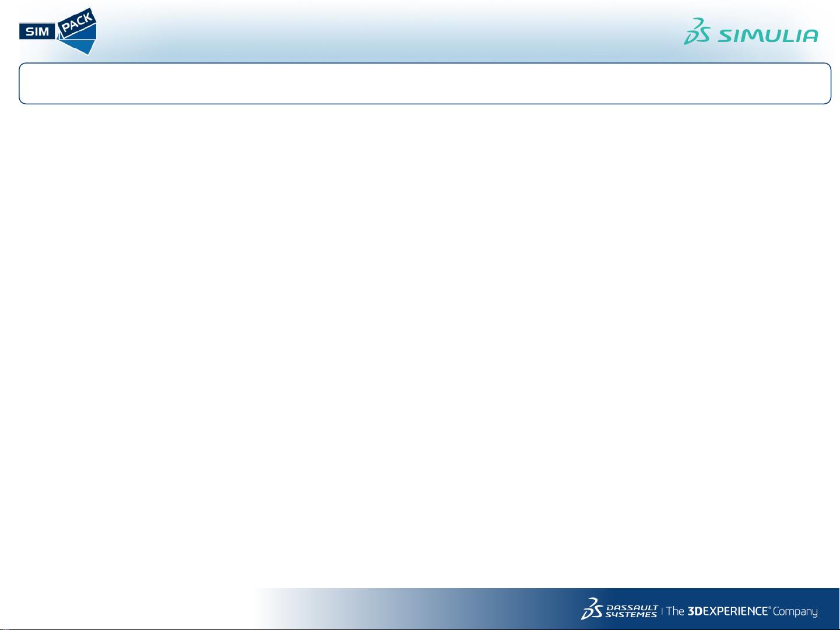Screen dimensions: 840x630
Task: Click the word EXPERIENCE in footer tagline
Action: tap(735, 611)
